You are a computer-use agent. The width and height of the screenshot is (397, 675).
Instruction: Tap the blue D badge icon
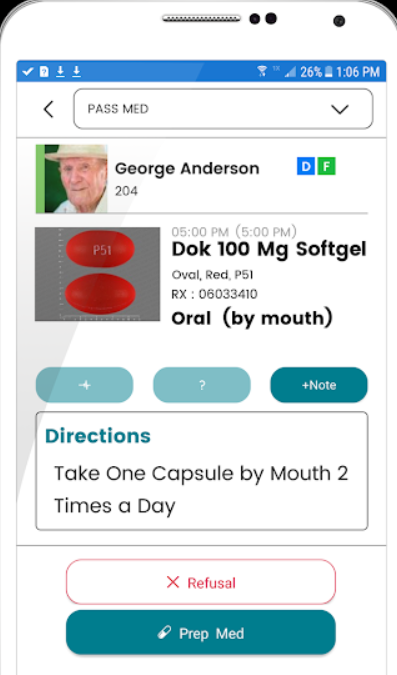306,166
